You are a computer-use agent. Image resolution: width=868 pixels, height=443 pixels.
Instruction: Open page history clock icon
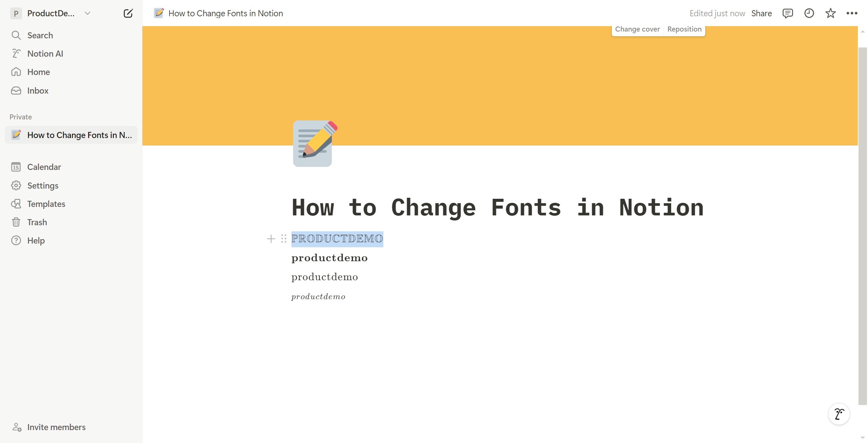pos(809,13)
